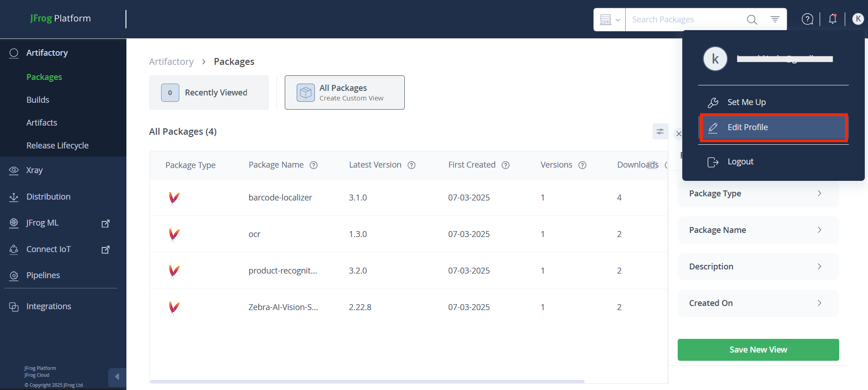Click the All Packages (4) heading
Screen dimensions: 868x390
pos(183,132)
